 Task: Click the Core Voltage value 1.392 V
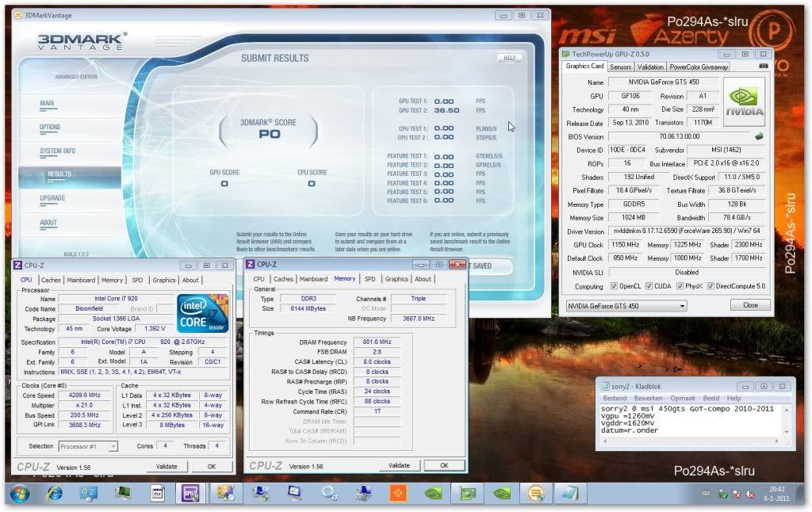[155, 329]
